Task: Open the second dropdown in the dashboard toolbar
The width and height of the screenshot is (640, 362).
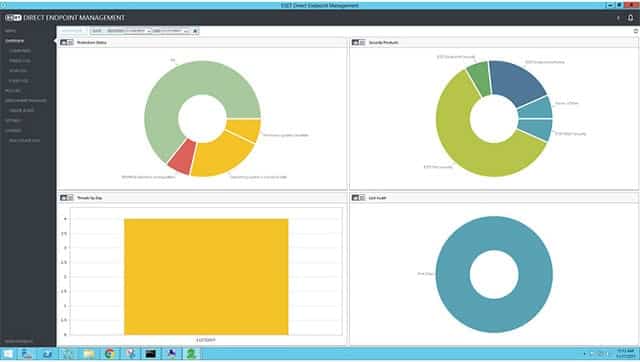Action: (x=171, y=31)
